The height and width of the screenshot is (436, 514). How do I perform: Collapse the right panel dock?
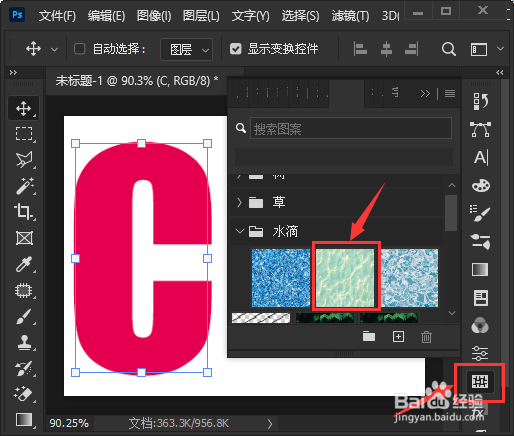(499, 73)
